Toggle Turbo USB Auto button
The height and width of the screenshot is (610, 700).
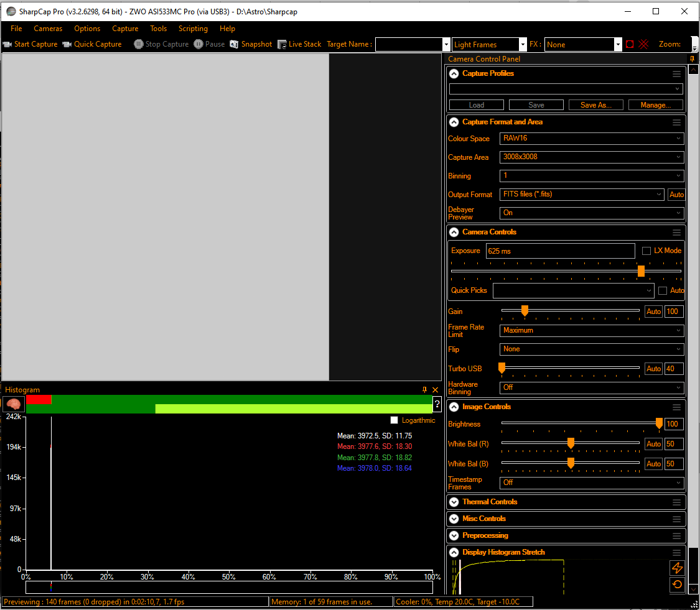click(653, 369)
